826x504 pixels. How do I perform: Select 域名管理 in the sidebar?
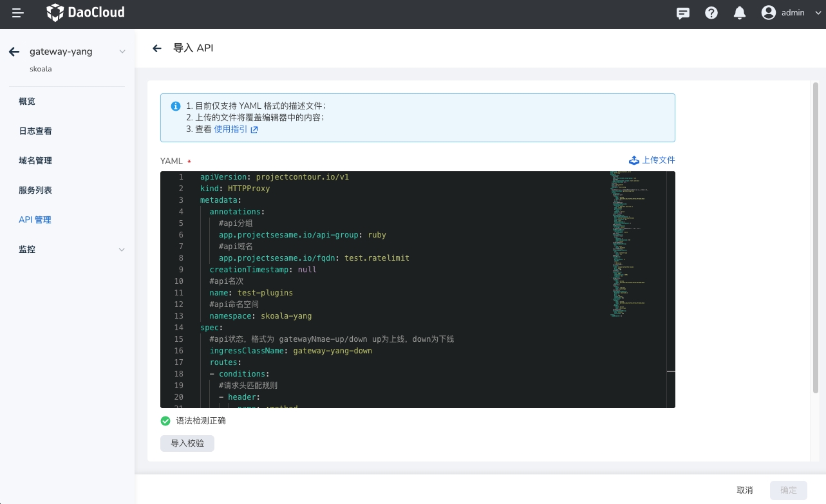pyautogui.click(x=35, y=161)
